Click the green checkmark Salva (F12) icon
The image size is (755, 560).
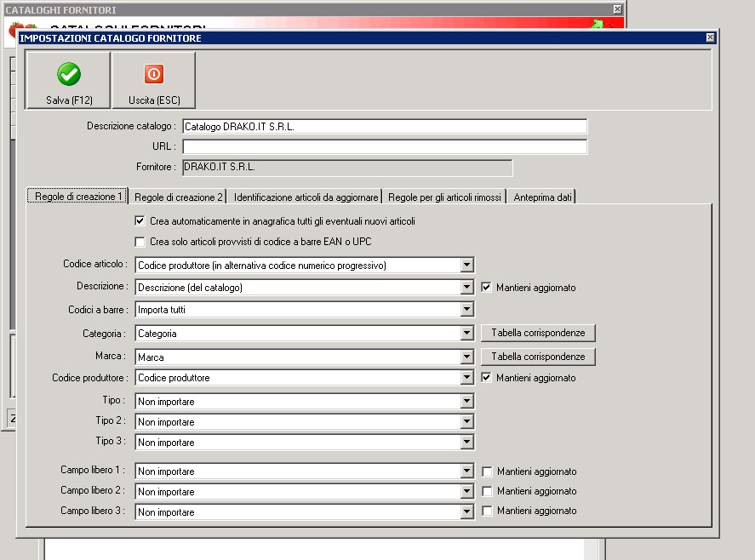tap(69, 74)
